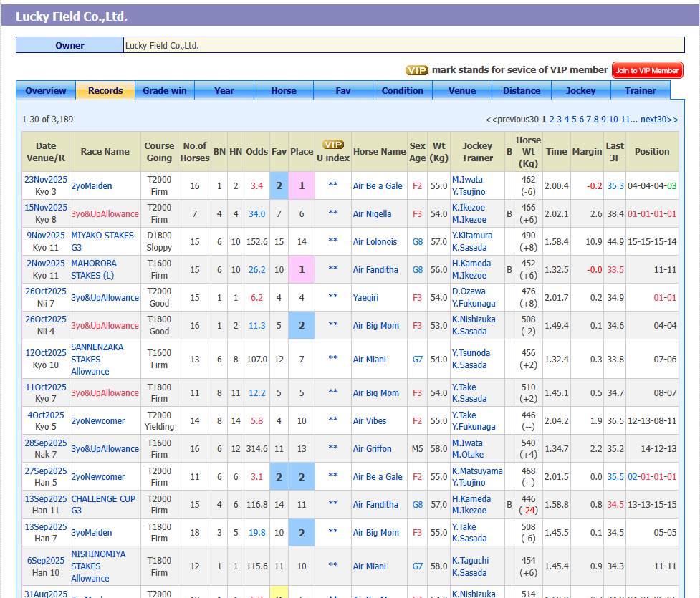This screenshot has width=700, height=598.
Task: Click the VIP badge icon in notice
Action: (416, 70)
